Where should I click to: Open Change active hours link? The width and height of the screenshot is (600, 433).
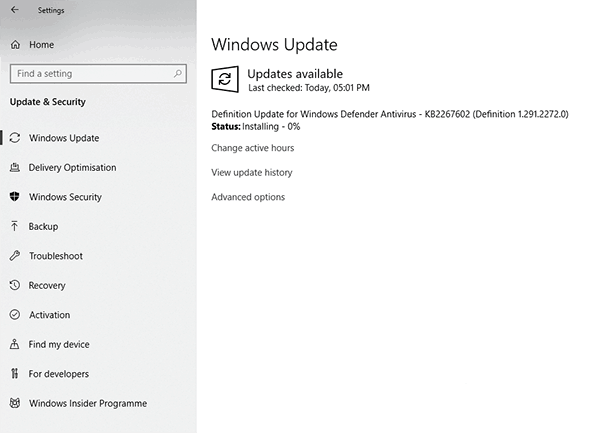(252, 148)
